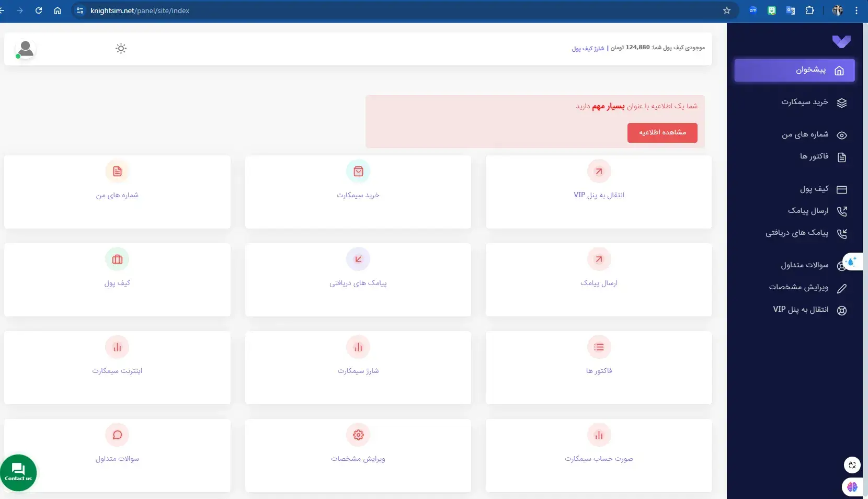This screenshot has height=499, width=868.
Task: Open the انتقال به پنل VIP card label
Action: point(599,195)
